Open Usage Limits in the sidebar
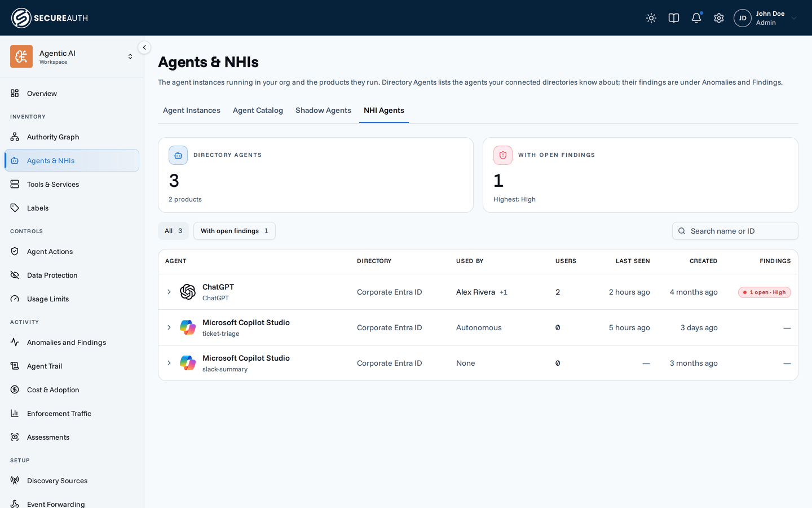 72,299
